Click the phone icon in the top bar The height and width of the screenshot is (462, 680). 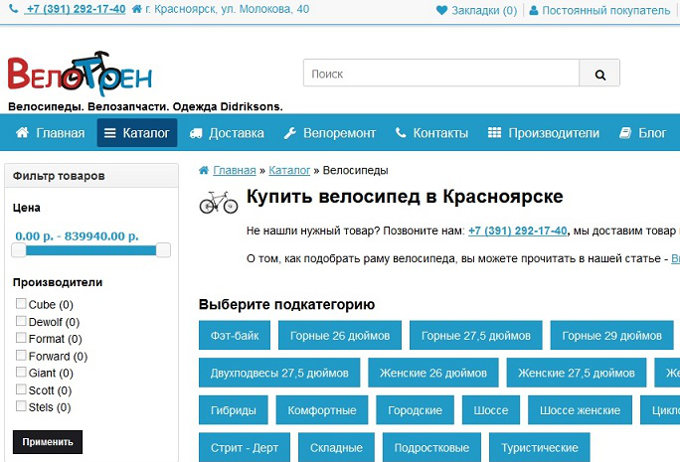point(13,9)
